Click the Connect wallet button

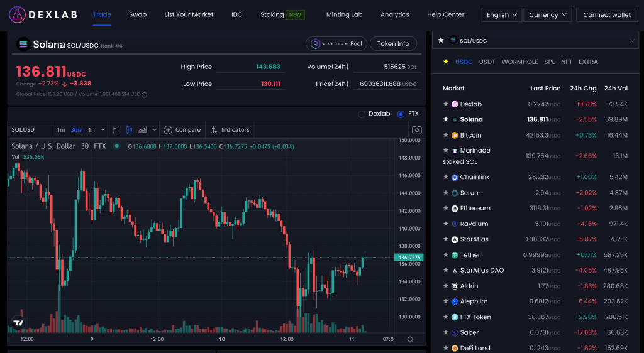[x=607, y=15]
